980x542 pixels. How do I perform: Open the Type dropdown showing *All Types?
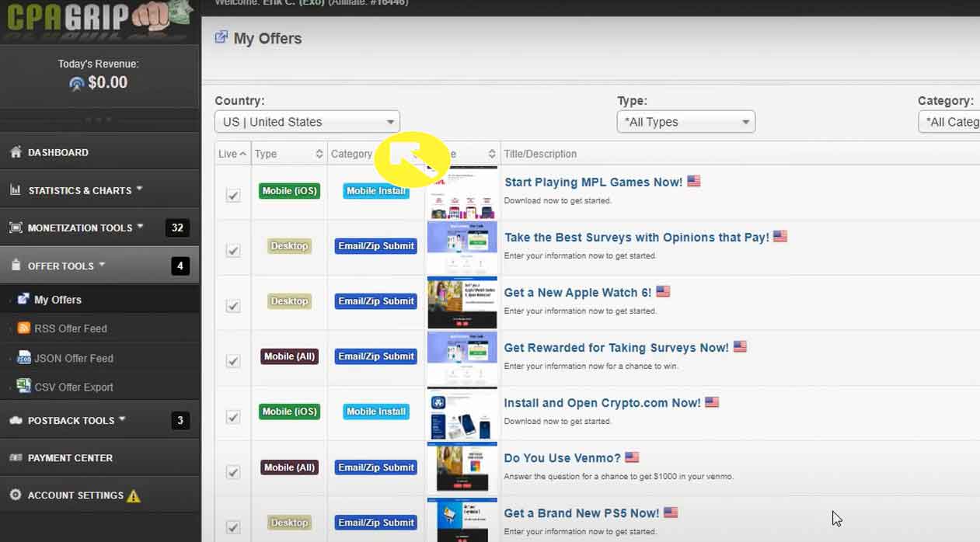click(x=686, y=122)
